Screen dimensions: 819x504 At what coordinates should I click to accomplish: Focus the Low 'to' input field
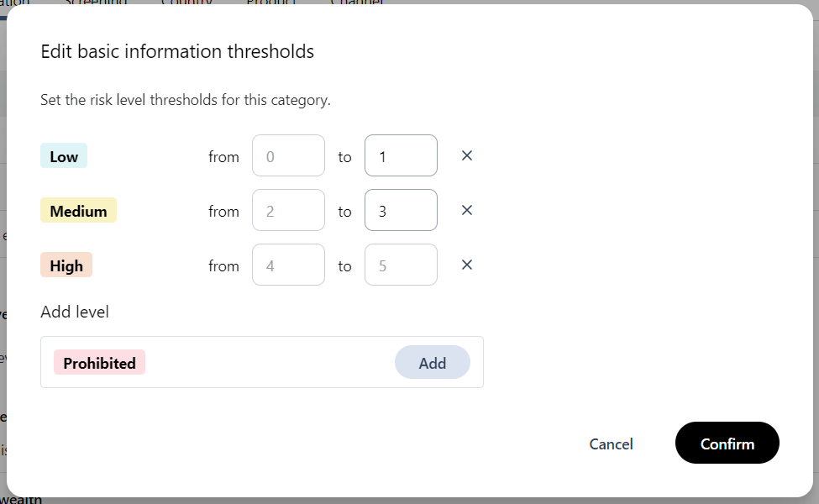(x=401, y=156)
